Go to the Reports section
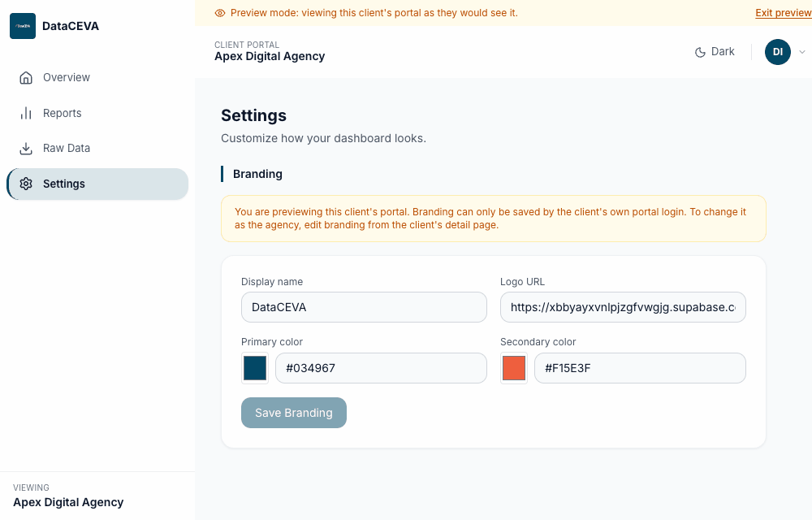Viewport: 812px width, 520px height. click(97, 113)
